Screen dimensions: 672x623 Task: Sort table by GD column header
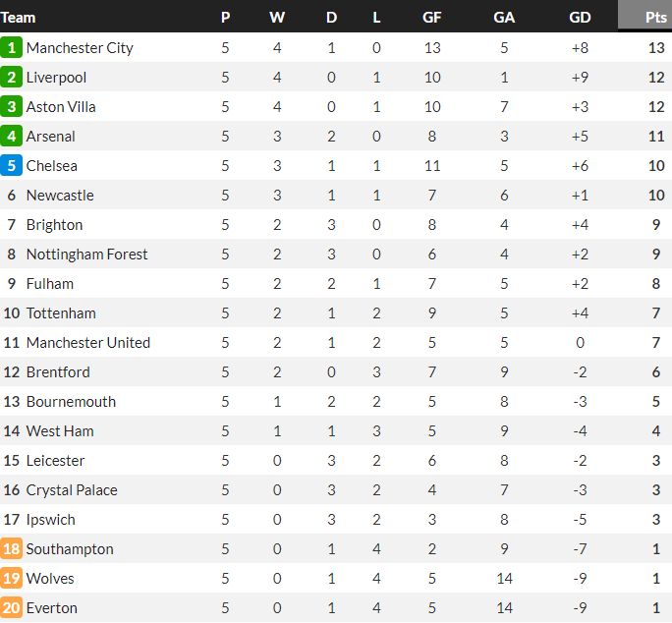(580, 17)
